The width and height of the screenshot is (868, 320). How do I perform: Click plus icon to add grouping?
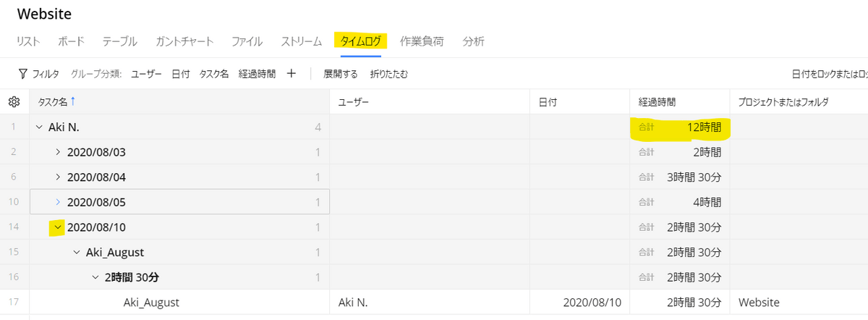tap(292, 73)
